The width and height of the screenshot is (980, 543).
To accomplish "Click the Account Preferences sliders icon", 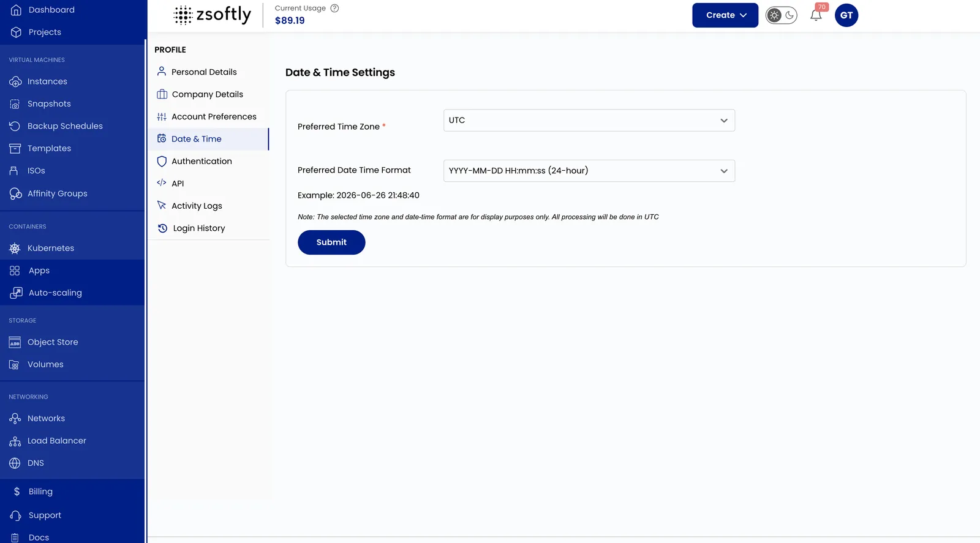I will (162, 117).
